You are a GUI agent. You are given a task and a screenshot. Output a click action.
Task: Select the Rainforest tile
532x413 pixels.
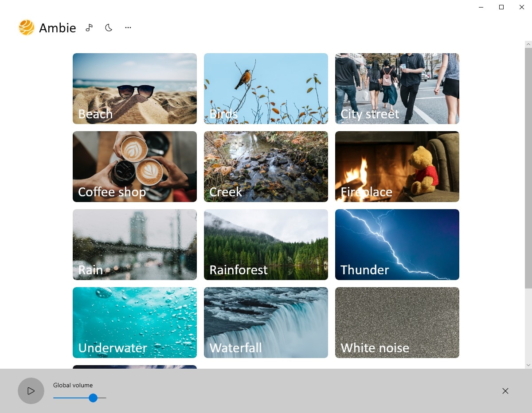(266, 245)
